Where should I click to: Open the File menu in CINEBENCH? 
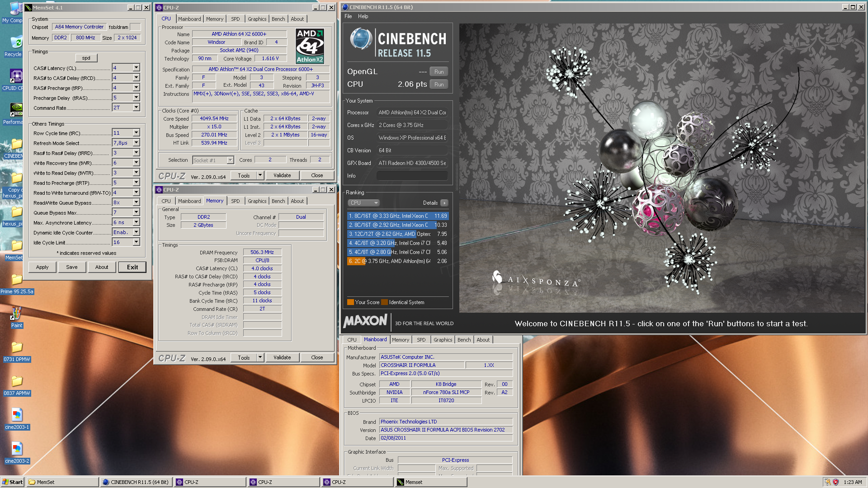tap(348, 16)
